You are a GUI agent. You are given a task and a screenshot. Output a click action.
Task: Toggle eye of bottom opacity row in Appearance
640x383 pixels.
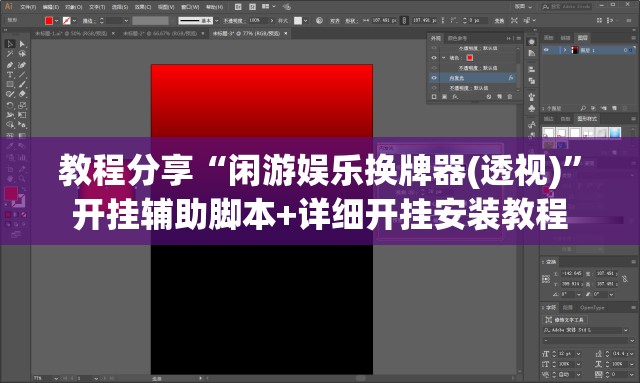click(x=434, y=88)
